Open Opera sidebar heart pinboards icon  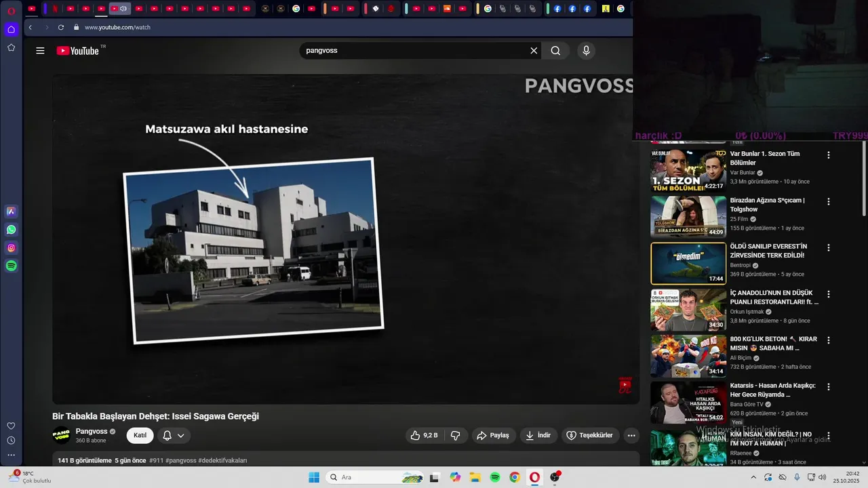[11, 426]
